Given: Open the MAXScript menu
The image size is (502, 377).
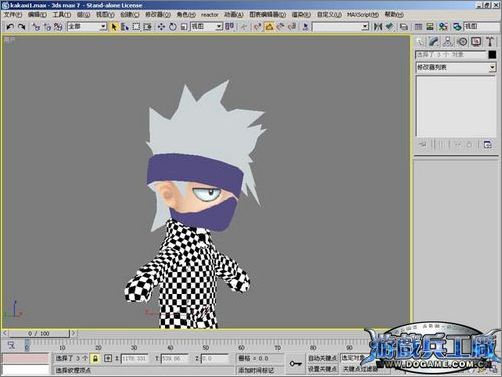Looking at the screenshot, I should pos(362,15).
